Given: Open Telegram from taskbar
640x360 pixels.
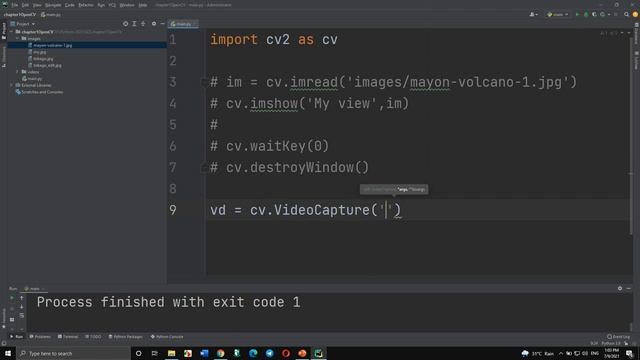Looking at the screenshot, I should coord(269,353).
